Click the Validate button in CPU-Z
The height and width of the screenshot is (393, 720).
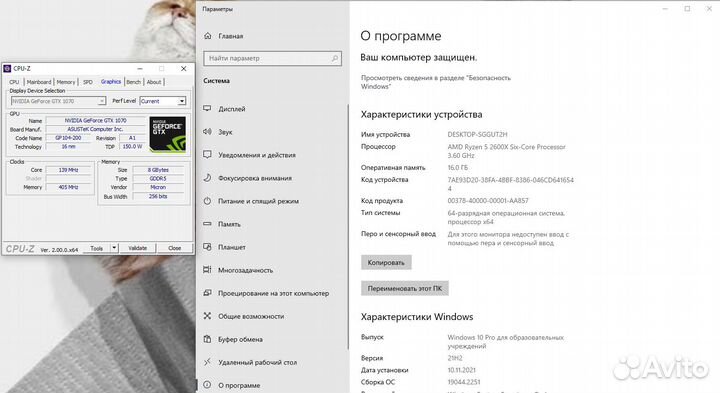pyautogui.click(x=137, y=248)
